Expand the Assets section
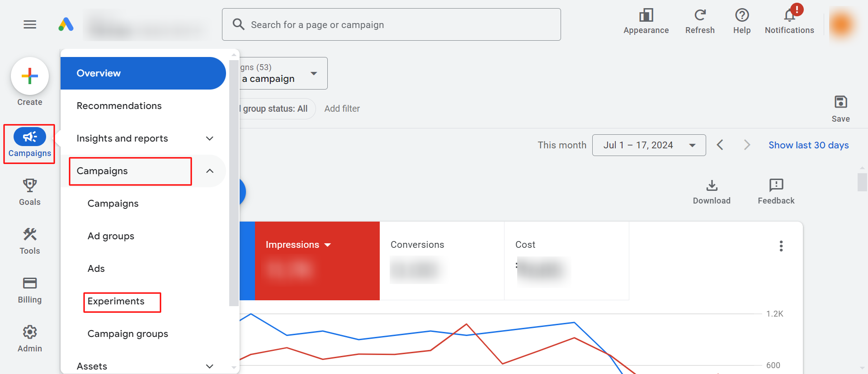This screenshot has width=868, height=374. coord(143,366)
